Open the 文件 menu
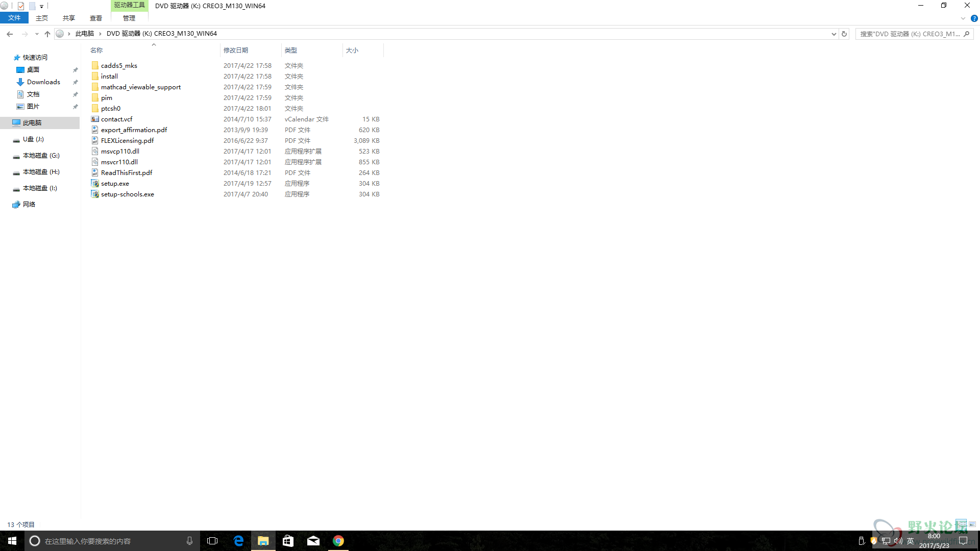 coord(14,18)
